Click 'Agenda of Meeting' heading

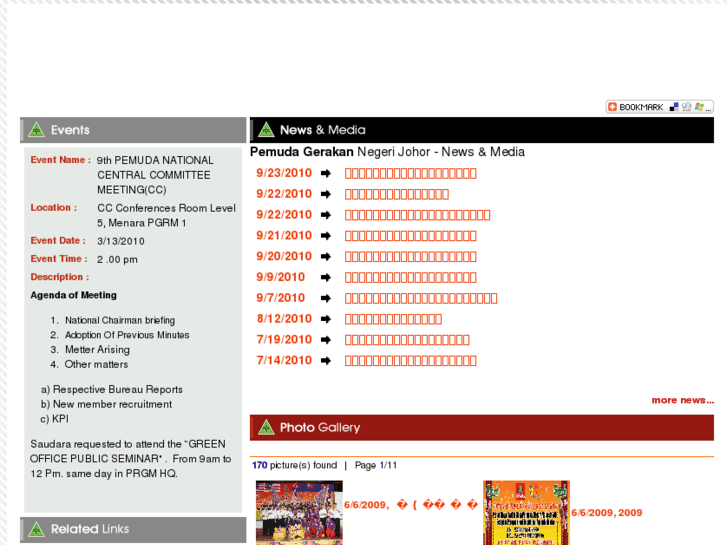[x=73, y=295]
